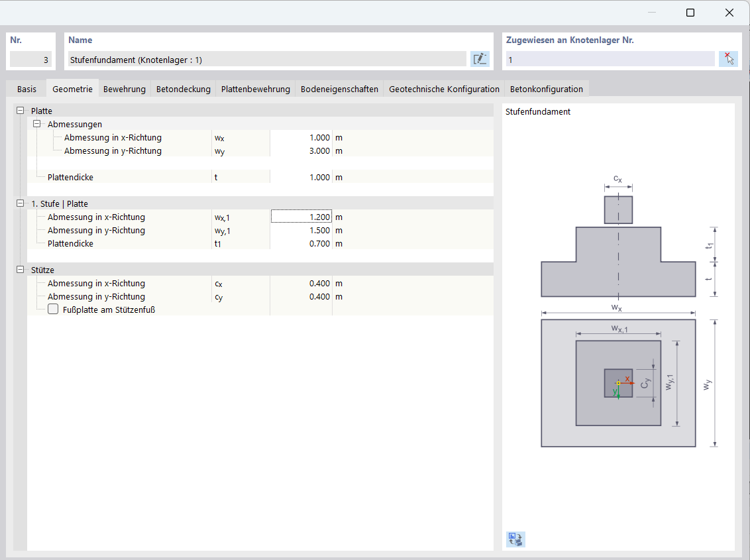Click the t1 value 0.700
Image resolution: width=750 pixels, height=560 pixels.
(301, 243)
